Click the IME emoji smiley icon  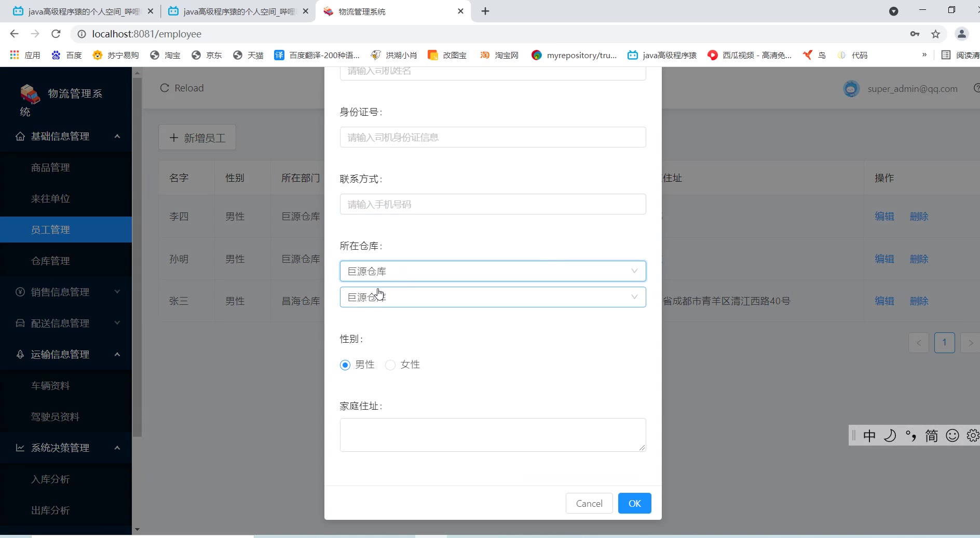(952, 435)
